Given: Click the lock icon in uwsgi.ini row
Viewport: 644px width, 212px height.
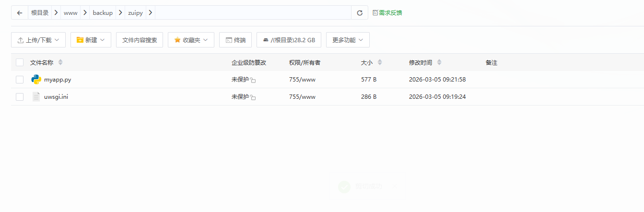Looking at the screenshot, I should click(253, 98).
